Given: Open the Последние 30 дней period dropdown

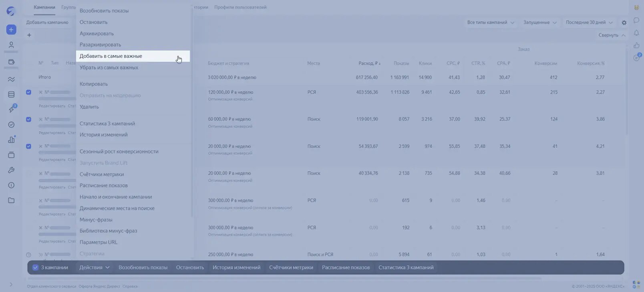Looking at the screenshot, I should pyautogui.click(x=589, y=22).
